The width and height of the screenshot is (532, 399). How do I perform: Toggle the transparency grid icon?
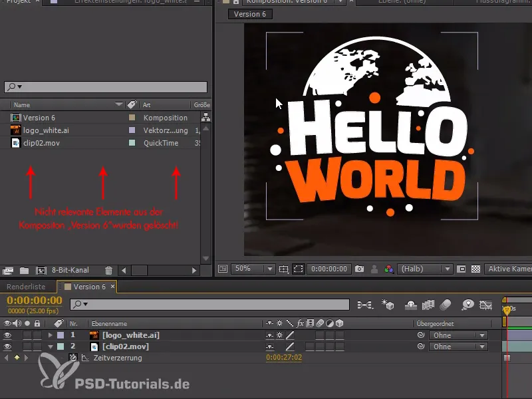click(x=475, y=269)
